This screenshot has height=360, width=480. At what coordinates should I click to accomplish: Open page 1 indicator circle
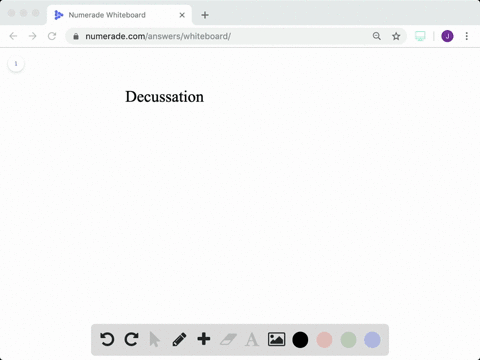click(16, 63)
